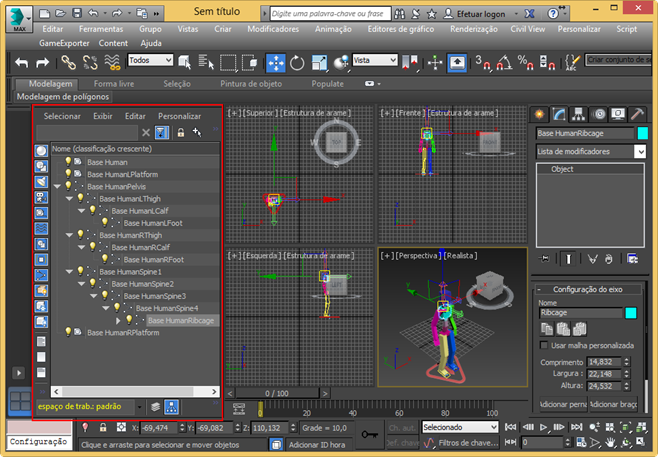This screenshot has width=658, height=457.
Task: Click the Redo arrow in main toolbar
Action: [x=42, y=63]
